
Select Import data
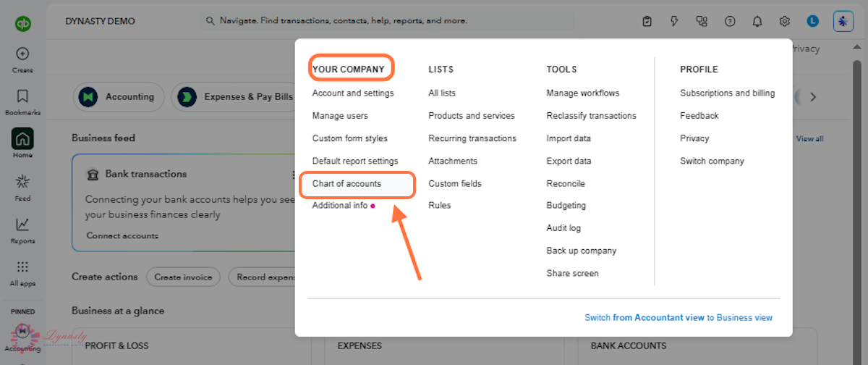click(x=569, y=138)
